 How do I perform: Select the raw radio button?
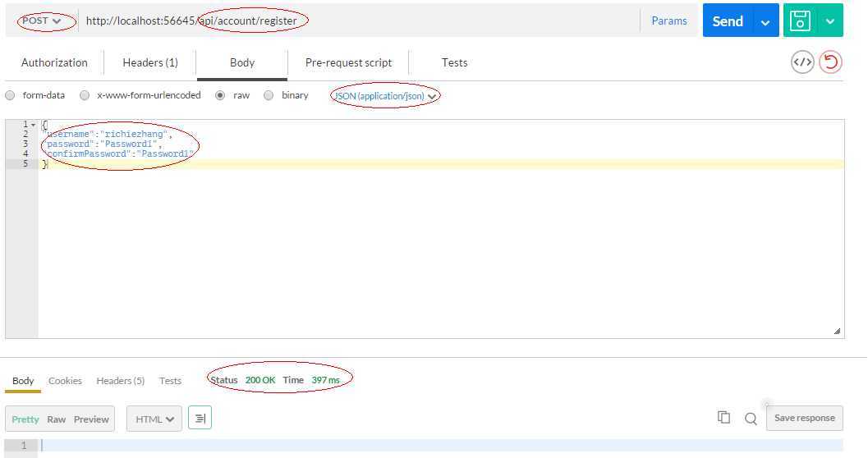coord(220,95)
